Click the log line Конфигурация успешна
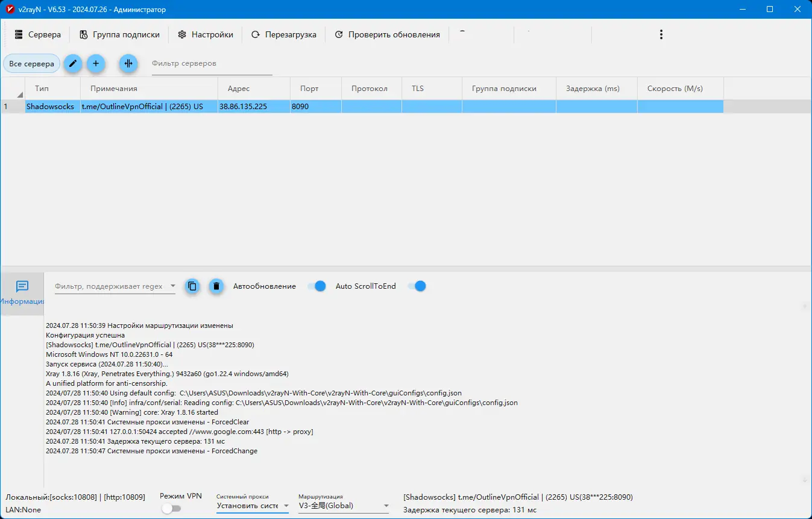Image resolution: width=812 pixels, height=519 pixels. click(x=86, y=335)
